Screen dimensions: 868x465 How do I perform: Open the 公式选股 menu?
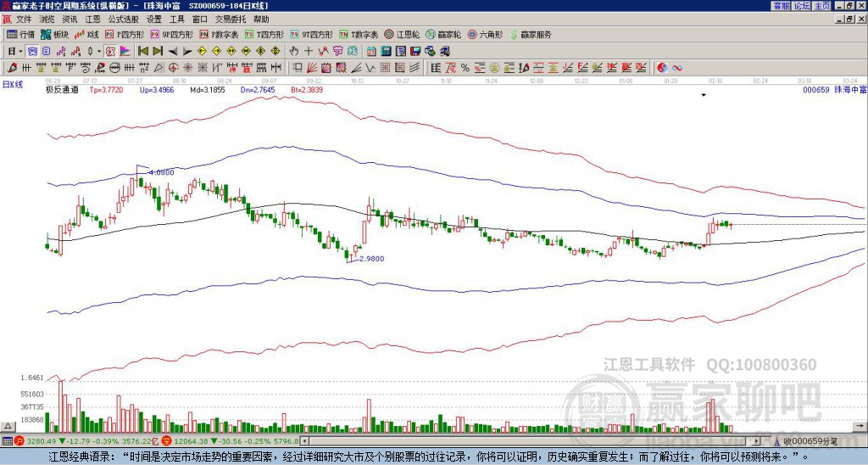click(123, 19)
